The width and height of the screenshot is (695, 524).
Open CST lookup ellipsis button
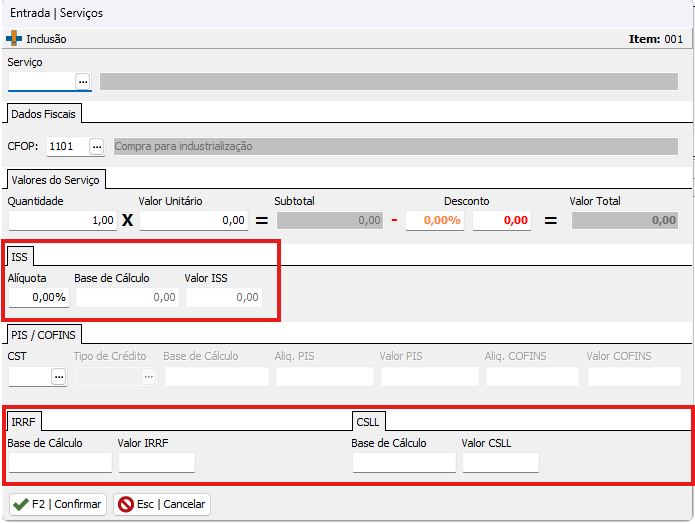59,376
